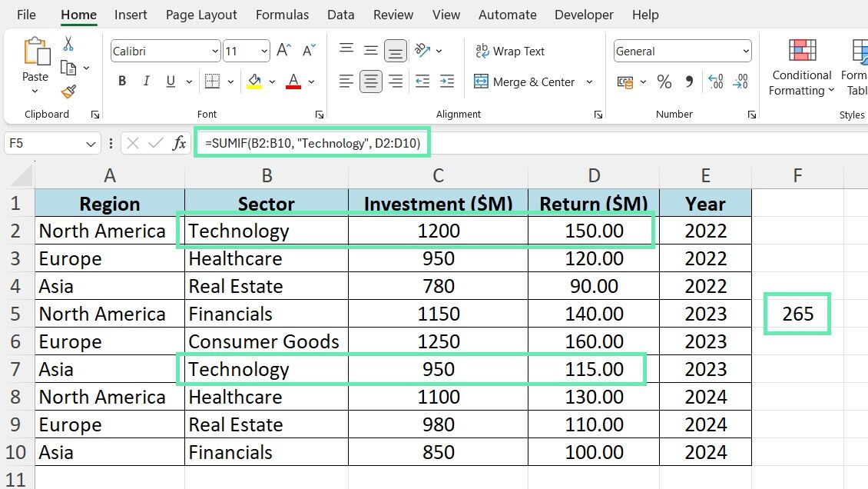Click Insert Function fx icon
The width and height of the screenshot is (868, 489).
(x=179, y=143)
